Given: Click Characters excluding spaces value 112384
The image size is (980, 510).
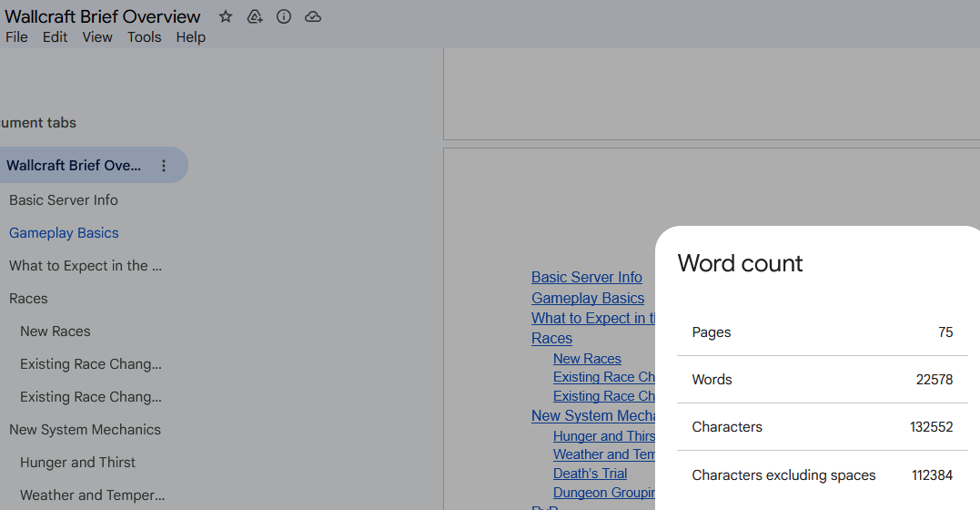Looking at the screenshot, I should click(932, 475).
